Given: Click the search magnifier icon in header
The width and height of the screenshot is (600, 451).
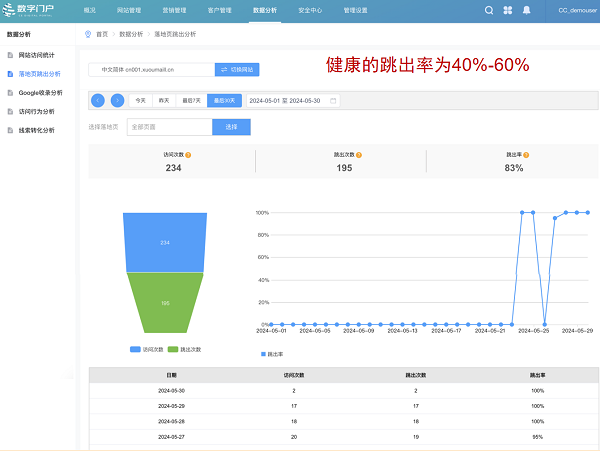Looking at the screenshot, I should click(x=489, y=10).
